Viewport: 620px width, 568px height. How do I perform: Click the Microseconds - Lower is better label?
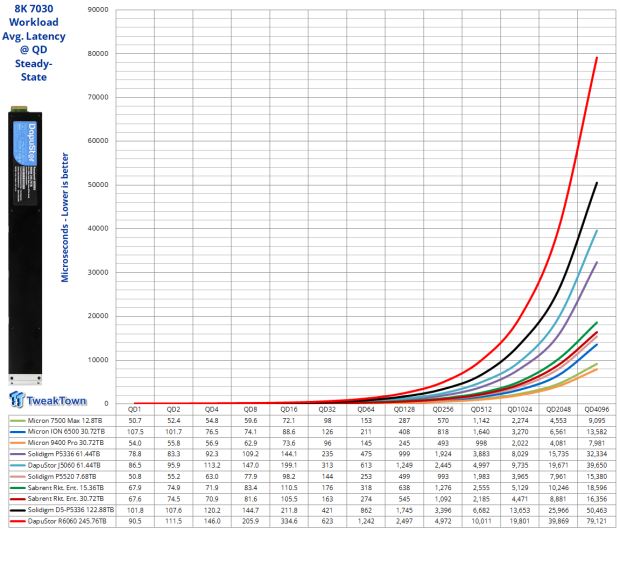[x=65, y=218]
